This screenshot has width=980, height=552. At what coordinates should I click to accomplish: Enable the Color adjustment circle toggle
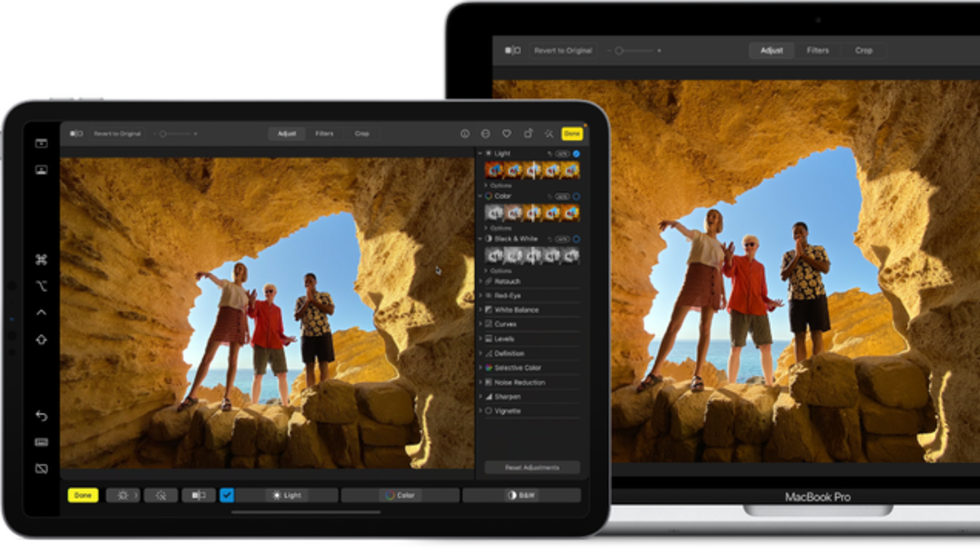[576, 196]
